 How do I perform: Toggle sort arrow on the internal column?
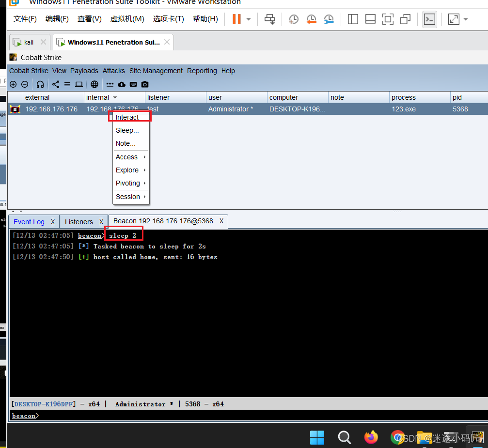click(x=115, y=97)
